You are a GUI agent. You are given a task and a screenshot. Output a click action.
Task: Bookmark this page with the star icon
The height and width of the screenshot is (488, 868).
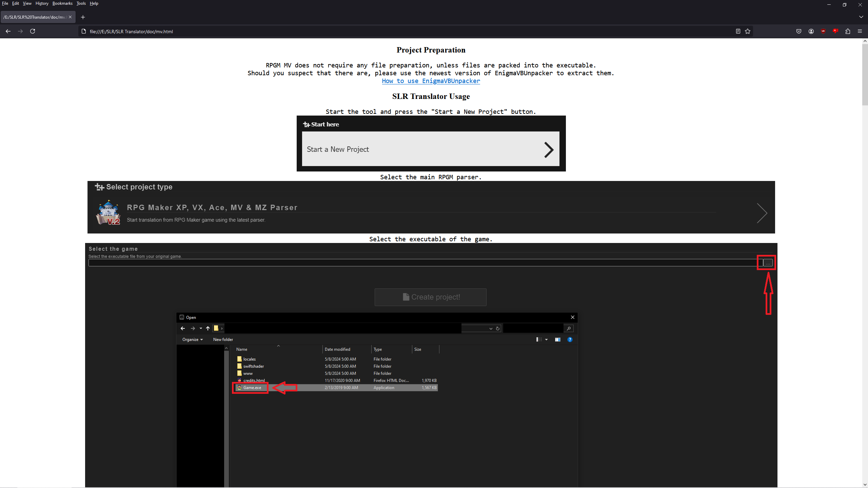coord(748,31)
